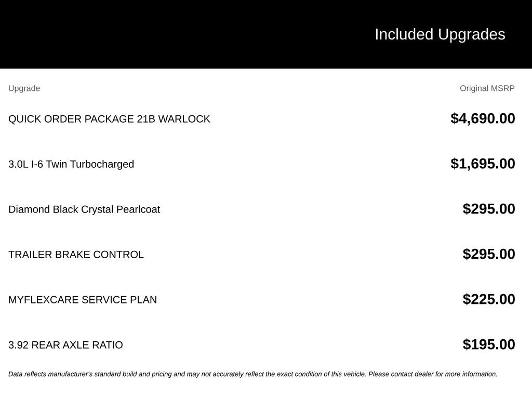Click the $225.00 price
The image size is (532, 399).
tap(489, 299)
